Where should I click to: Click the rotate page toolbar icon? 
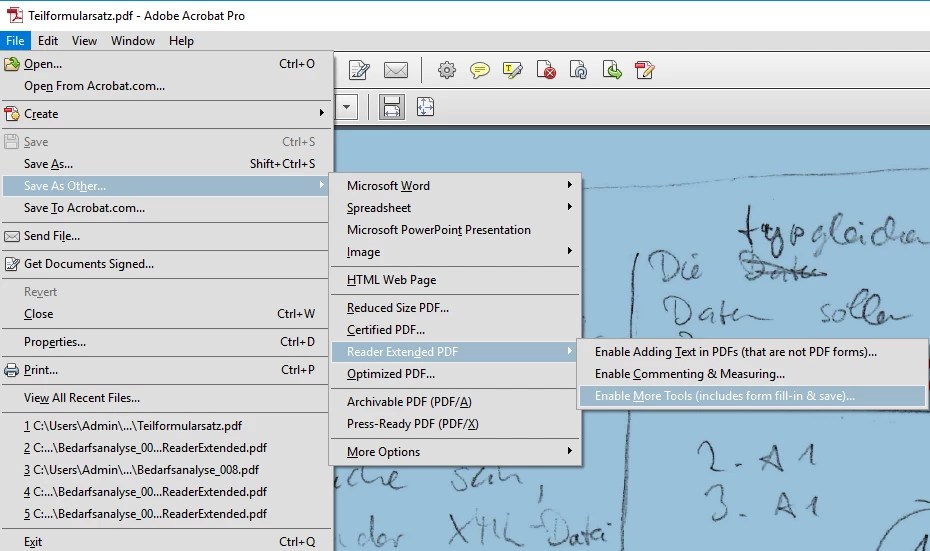click(578, 71)
